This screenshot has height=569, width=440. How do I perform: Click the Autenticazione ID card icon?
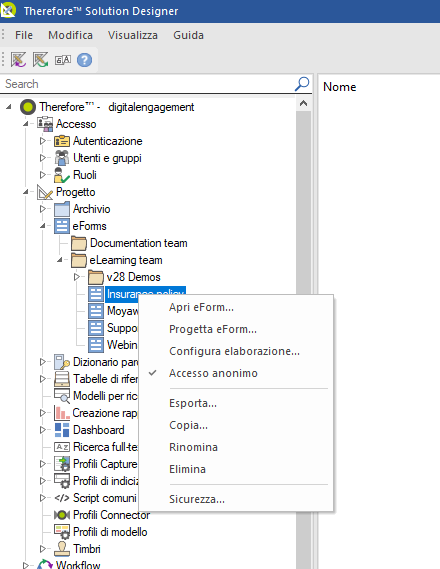62,141
